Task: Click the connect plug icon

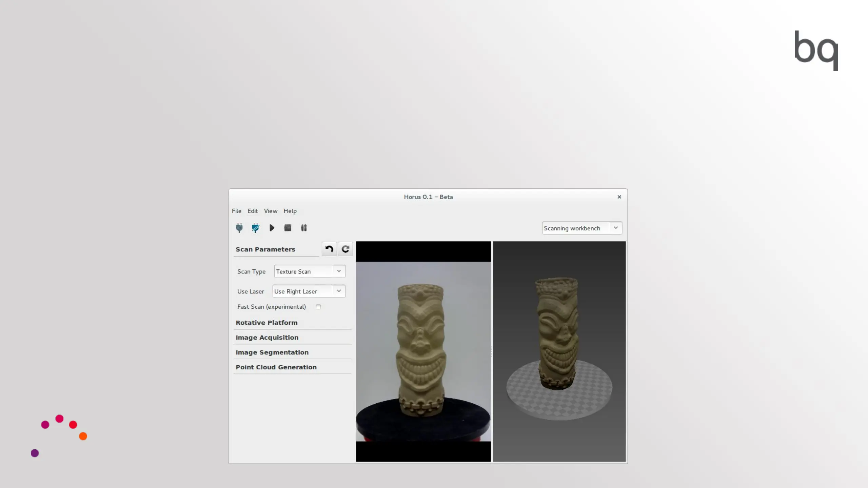Action: coord(239,228)
